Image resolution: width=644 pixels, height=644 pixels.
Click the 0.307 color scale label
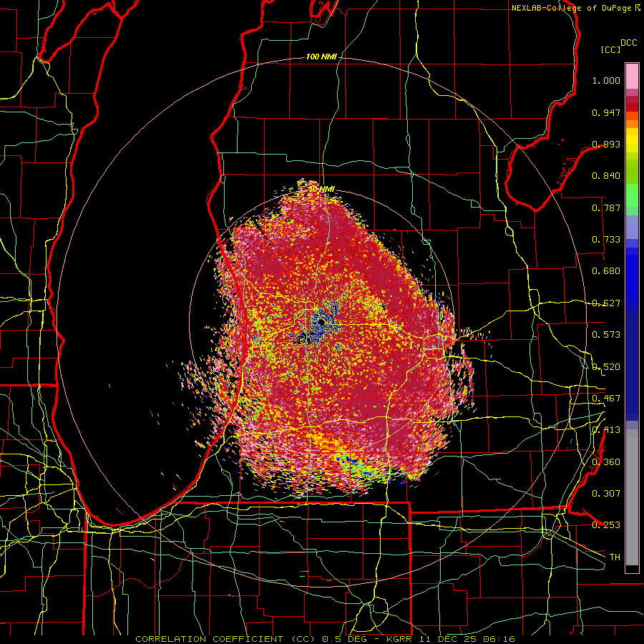[606, 494]
